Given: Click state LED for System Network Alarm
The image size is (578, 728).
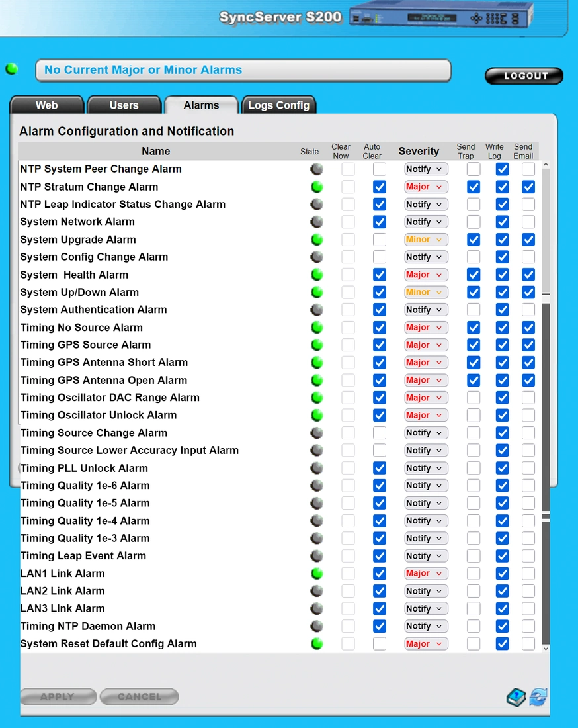Looking at the screenshot, I should pyautogui.click(x=317, y=222).
